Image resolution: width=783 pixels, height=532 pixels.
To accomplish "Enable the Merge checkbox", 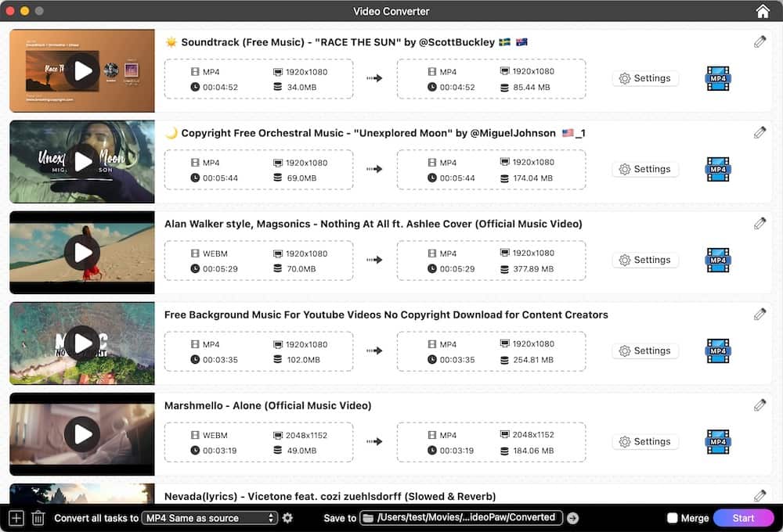I will click(x=672, y=518).
